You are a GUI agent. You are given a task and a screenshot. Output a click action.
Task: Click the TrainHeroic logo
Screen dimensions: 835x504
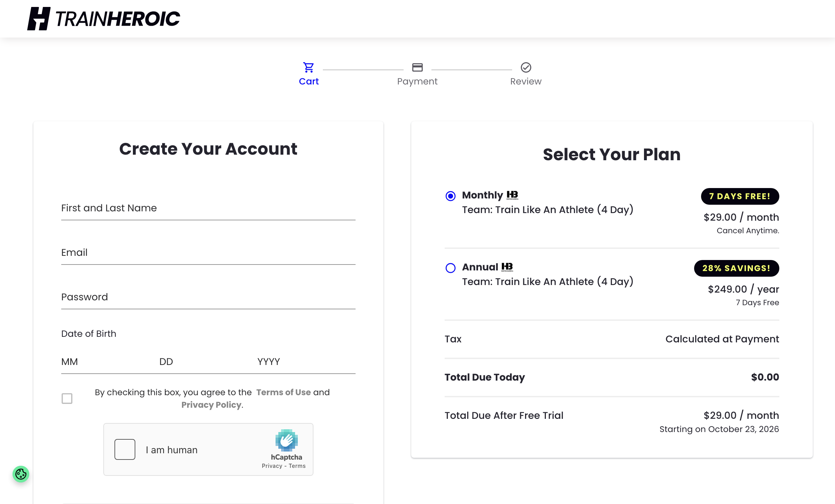pos(104,19)
